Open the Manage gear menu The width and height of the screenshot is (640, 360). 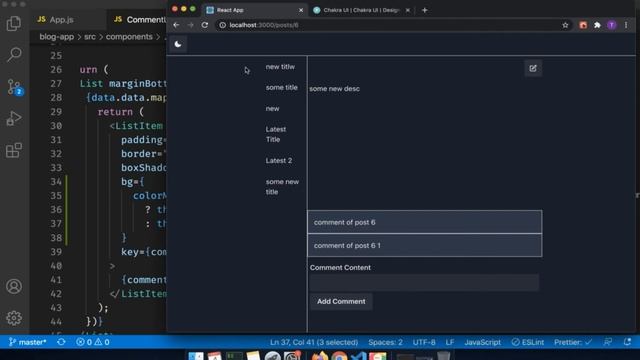pyautogui.click(x=14, y=318)
